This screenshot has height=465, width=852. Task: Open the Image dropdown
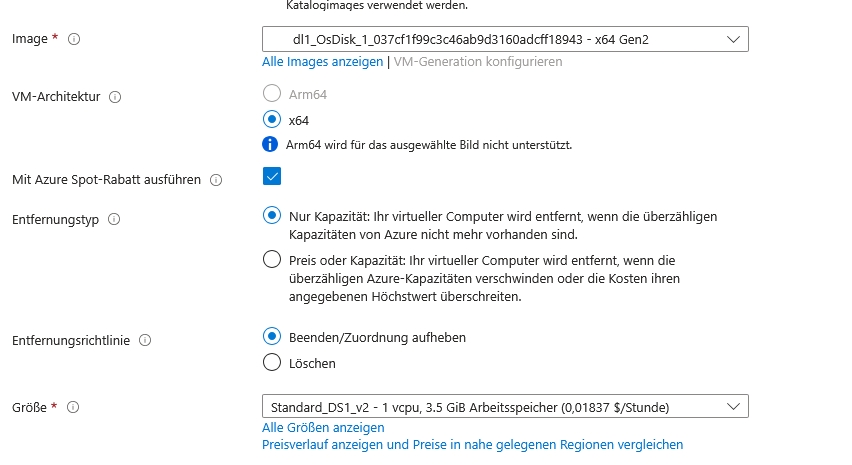[x=505, y=39]
